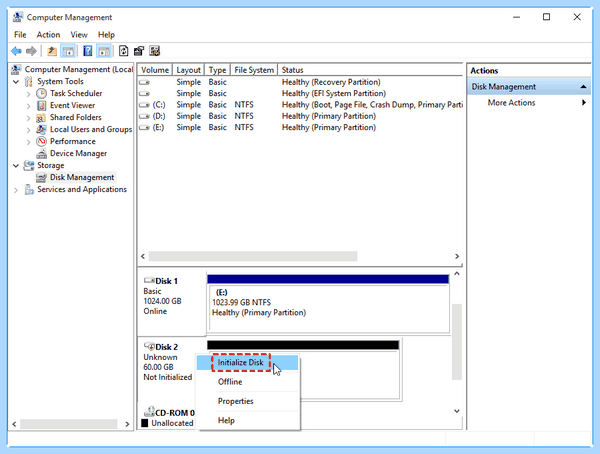
Task: Click the Disk 2 uninitialized disk icon
Action: (149, 346)
